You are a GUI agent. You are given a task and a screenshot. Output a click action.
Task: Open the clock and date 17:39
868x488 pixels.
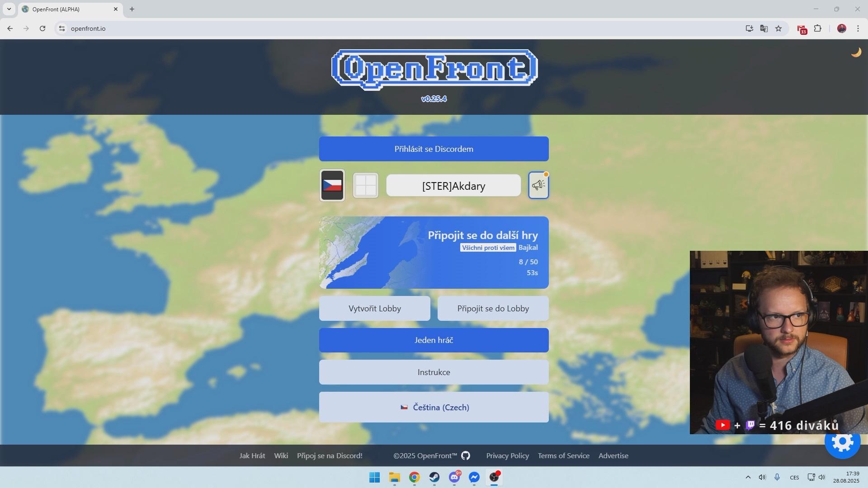(x=846, y=477)
